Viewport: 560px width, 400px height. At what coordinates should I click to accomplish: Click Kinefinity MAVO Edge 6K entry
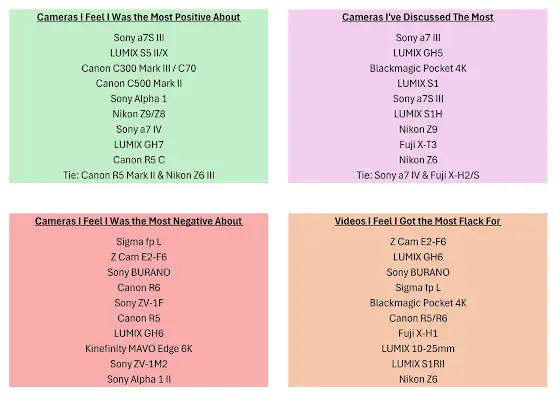point(139,349)
